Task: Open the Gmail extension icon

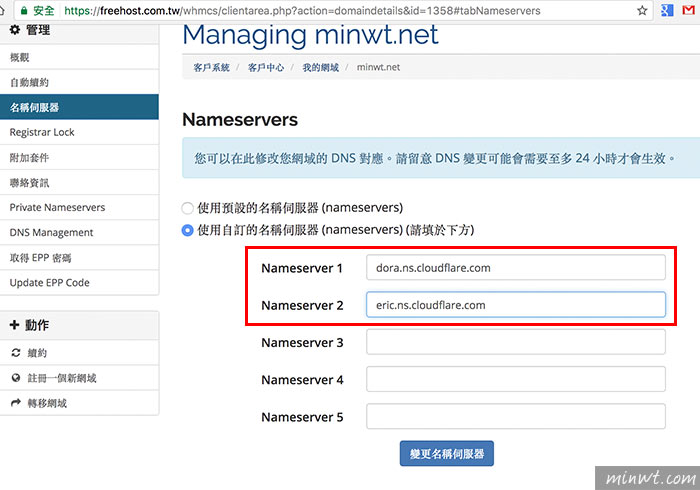Action: (689, 10)
